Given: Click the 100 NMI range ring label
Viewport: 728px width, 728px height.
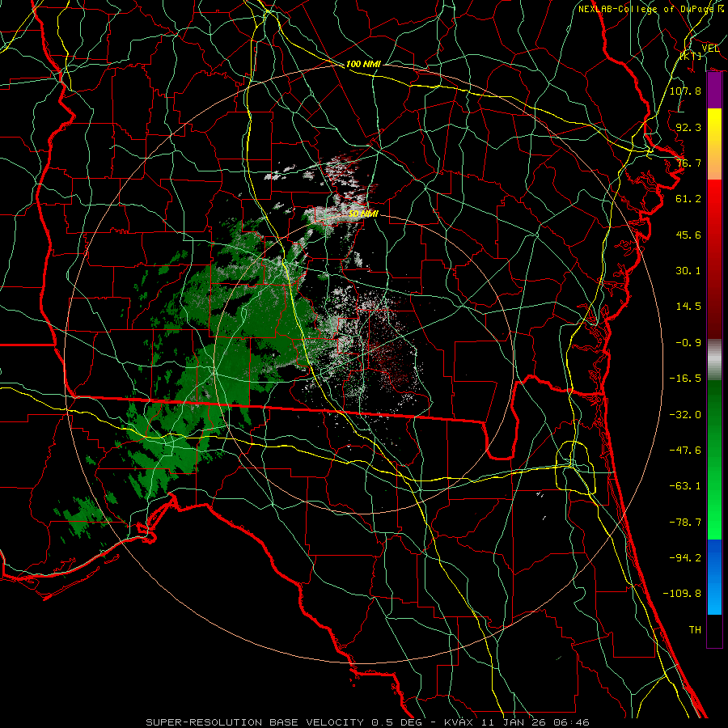Looking at the screenshot, I should pos(363,64).
